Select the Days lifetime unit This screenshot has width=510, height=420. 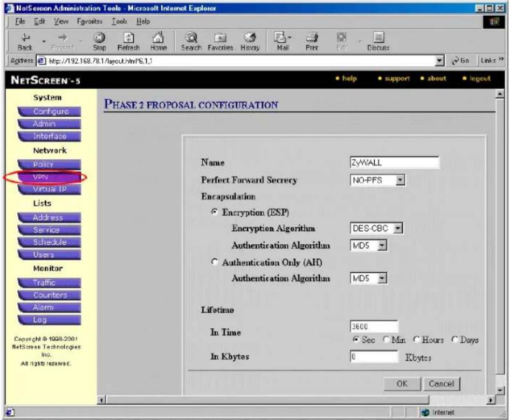pyautogui.click(x=454, y=340)
